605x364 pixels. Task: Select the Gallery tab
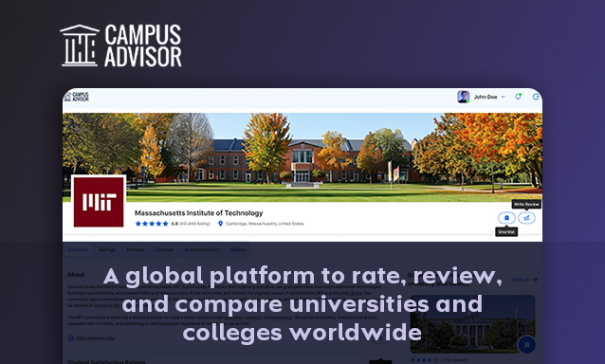tap(238, 250)
